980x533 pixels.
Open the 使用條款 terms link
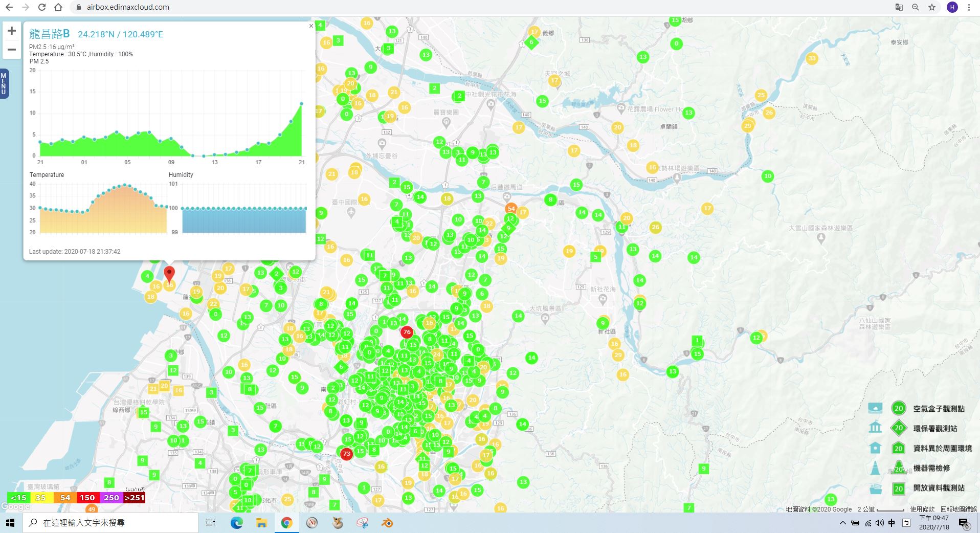point(922,509)
